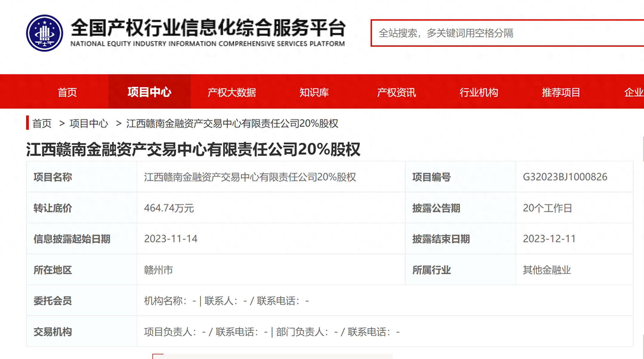Select transfer price 464.74万元
644x359 pixels.
point(169,209)
